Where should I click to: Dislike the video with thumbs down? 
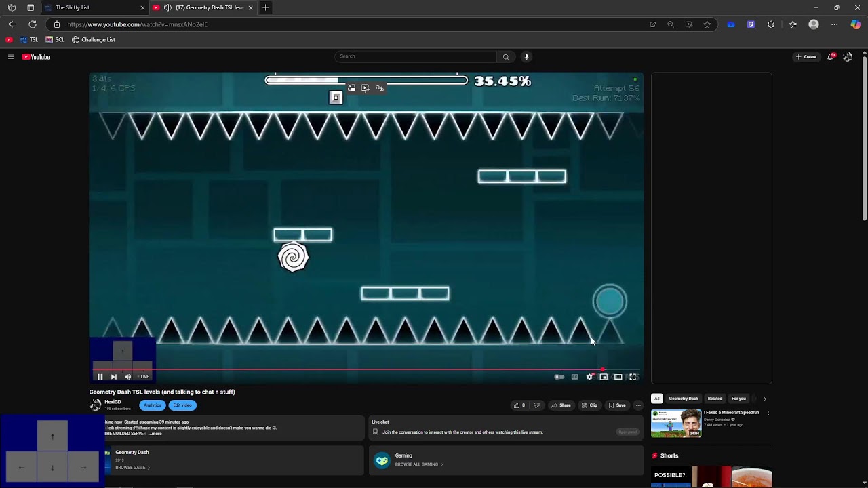click(x=536, y=405)
